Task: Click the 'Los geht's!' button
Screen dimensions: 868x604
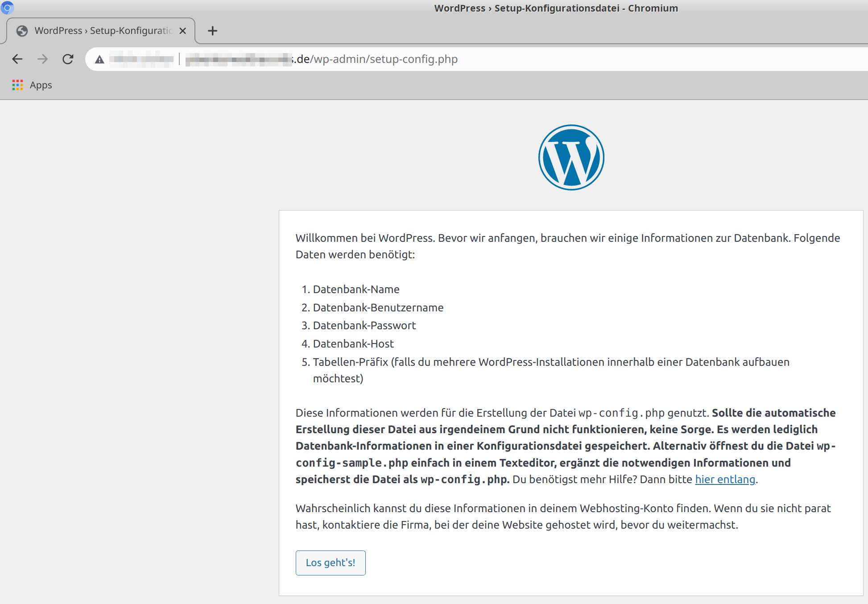Action: click(x=331, y=563)
